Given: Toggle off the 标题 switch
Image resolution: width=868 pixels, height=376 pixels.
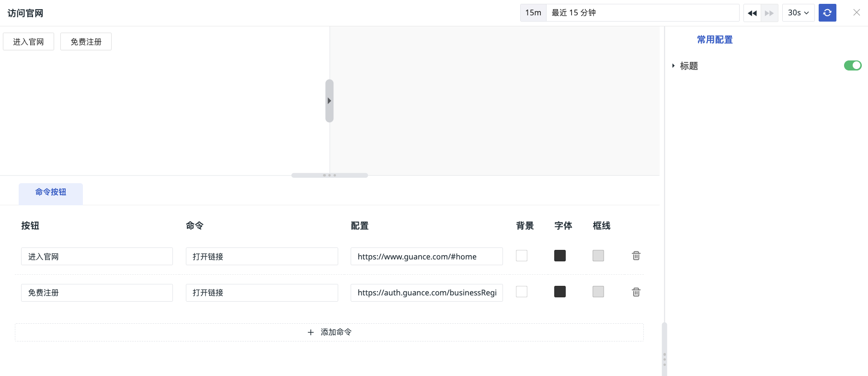Looking at the screenshot, I should pos(852,66).
